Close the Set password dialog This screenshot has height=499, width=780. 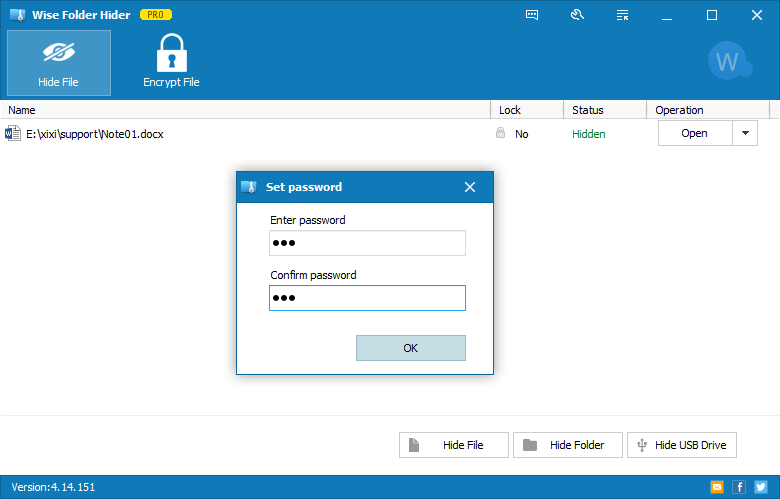click(x=470, y=187)
